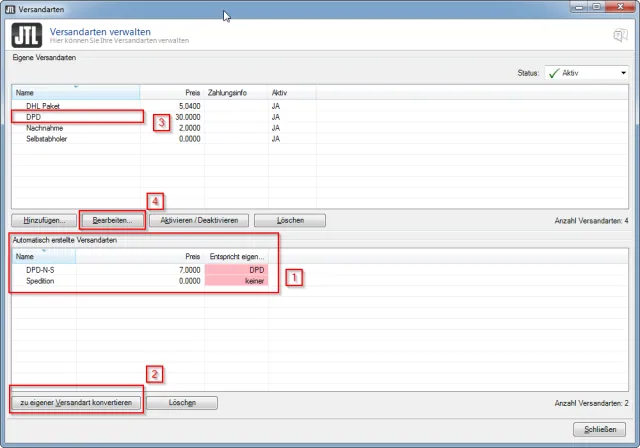Viewport: 640px width, 448px height.
Task: Click the pink keiner cell for Spedition
Action: tap(236, 281)
